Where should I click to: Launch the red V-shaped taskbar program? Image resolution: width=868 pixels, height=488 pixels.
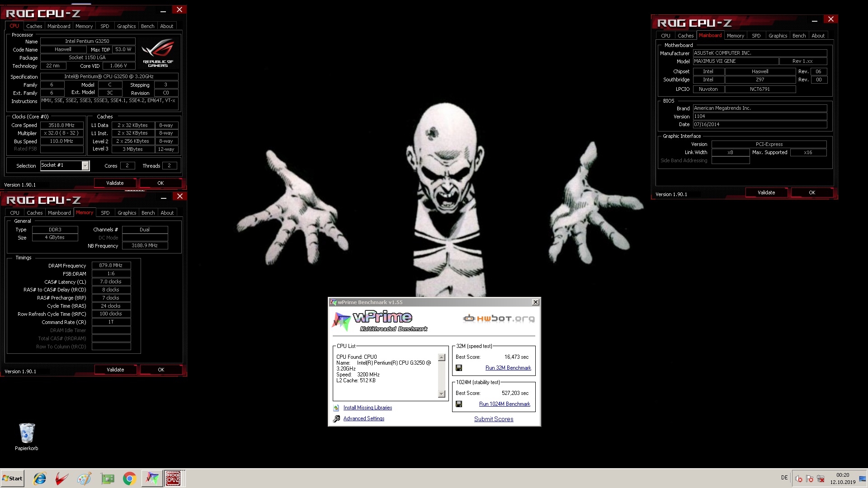(62, 479)
